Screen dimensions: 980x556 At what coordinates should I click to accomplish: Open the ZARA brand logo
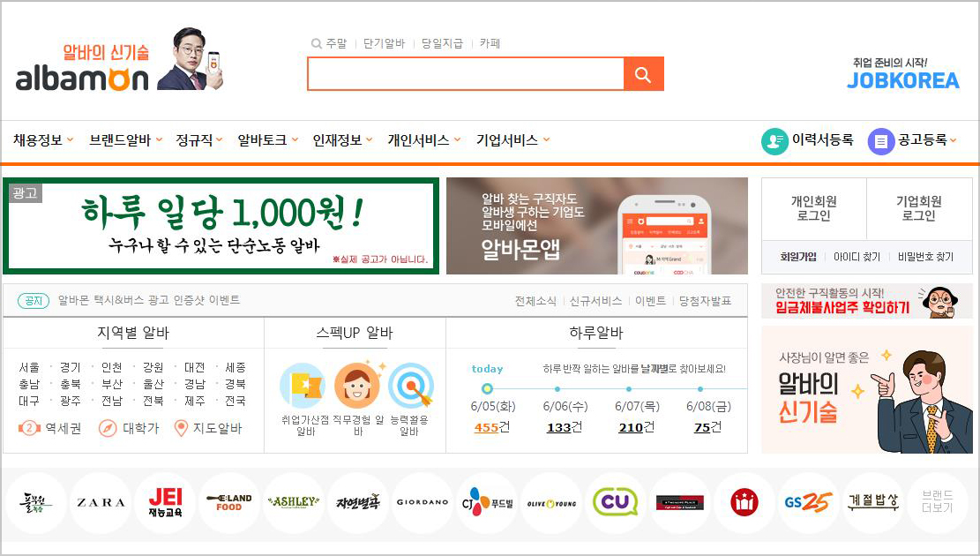[x=101, y=503]
